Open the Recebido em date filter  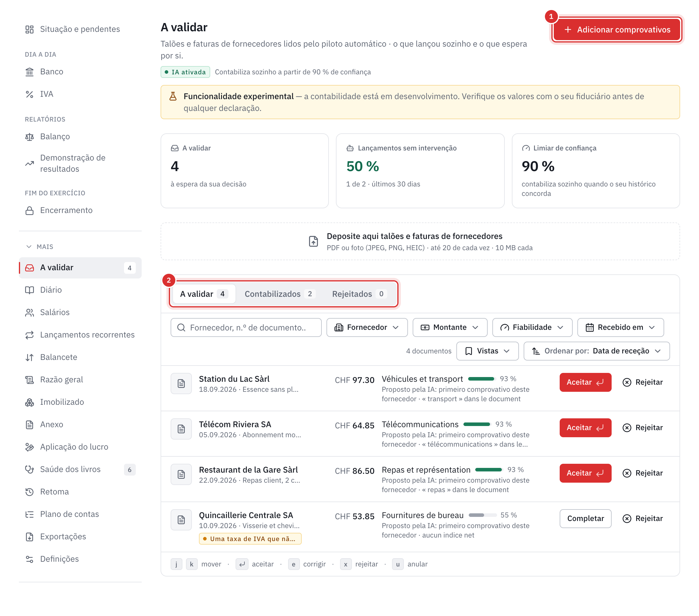tap(620, 327)
